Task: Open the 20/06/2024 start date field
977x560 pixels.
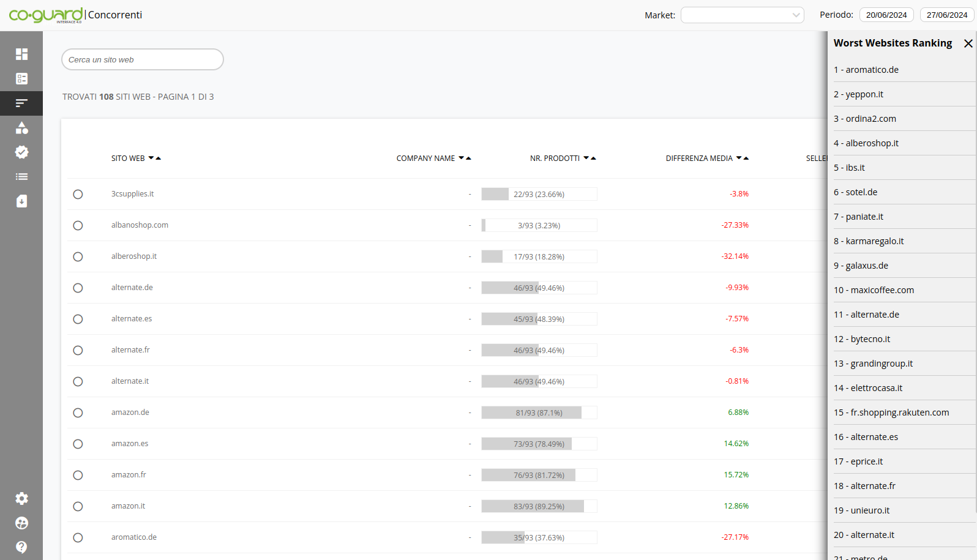Action: click(x=886, y=15)
